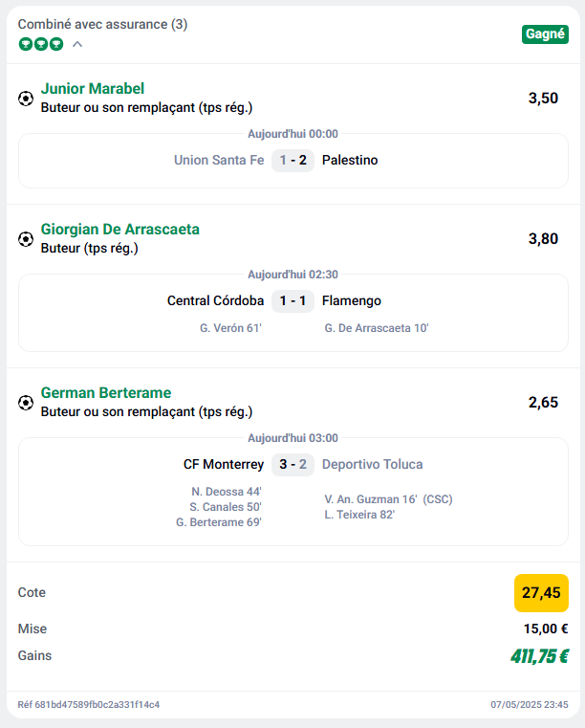Screen dimensions: 585x728
Task: Click the second green trophy icon
Action: click(x=41, y=45)
